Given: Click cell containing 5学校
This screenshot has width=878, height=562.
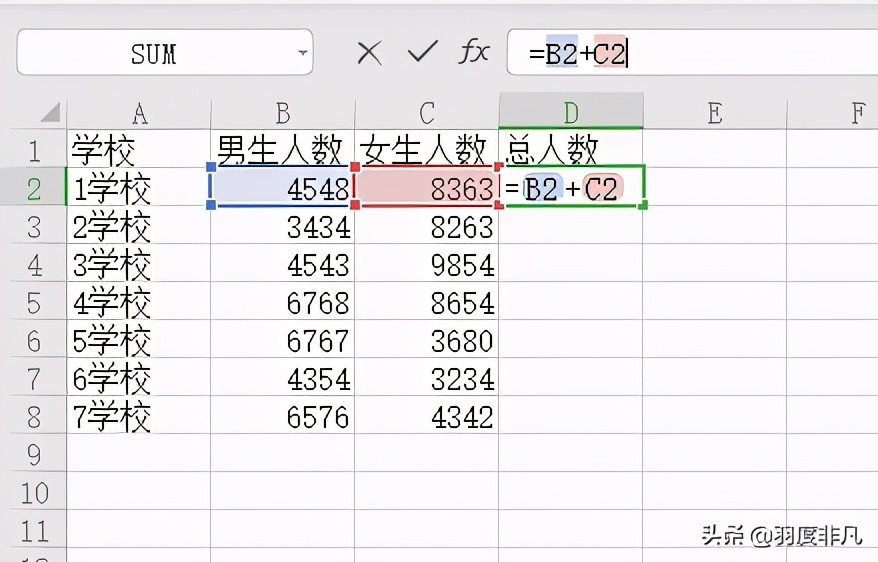Looking at the screenshot, I should click(139, 340).
